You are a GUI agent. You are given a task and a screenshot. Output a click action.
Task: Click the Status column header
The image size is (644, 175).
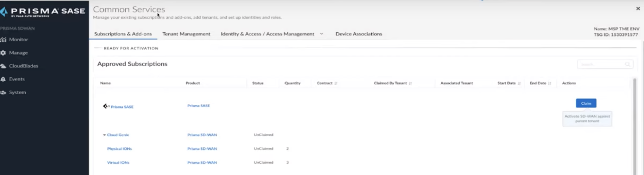258,83
